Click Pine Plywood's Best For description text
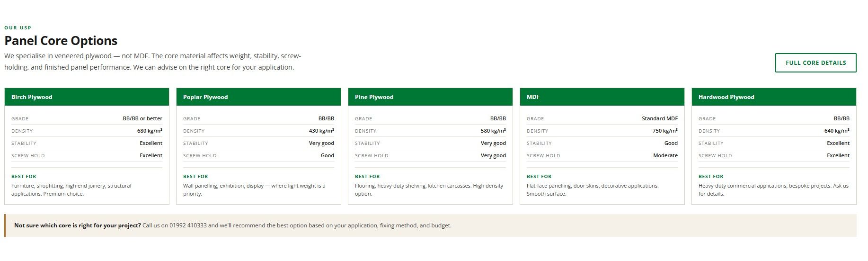Image resolution: width=868 pixels, height=261 pixels. [x=429, y=189]
